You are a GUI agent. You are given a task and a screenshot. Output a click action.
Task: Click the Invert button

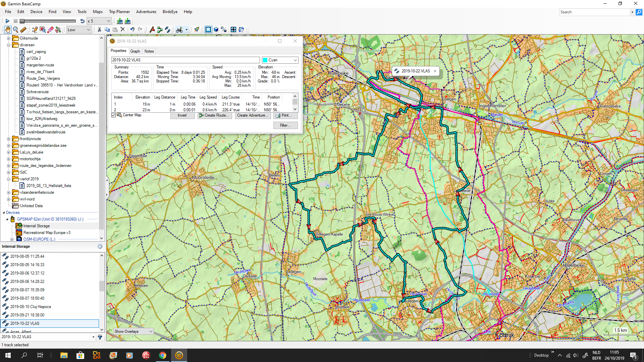(182, 115)
